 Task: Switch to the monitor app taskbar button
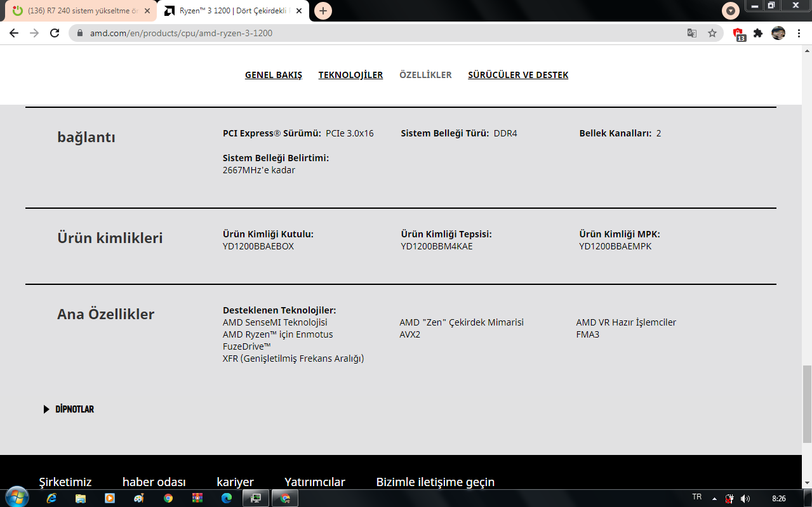click(256, 498)
